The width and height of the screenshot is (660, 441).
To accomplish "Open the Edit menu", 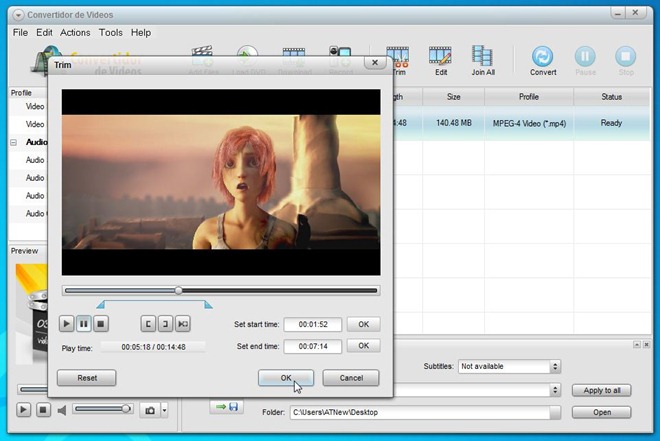I will click(44, 32).
